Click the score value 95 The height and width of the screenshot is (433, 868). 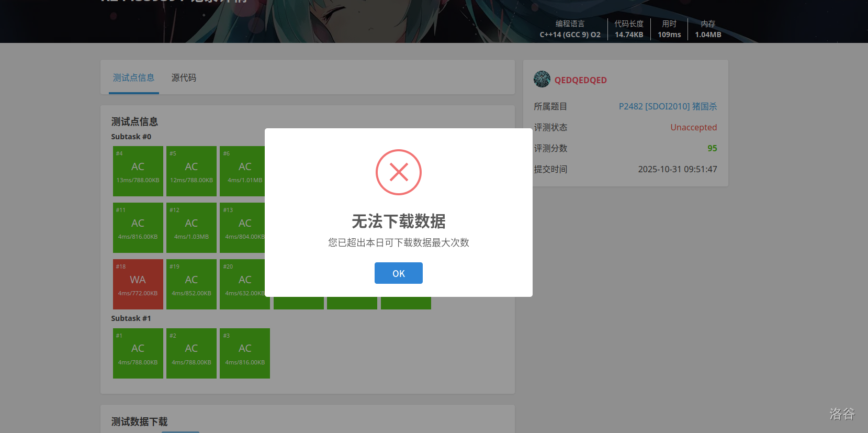pos(712,148)
